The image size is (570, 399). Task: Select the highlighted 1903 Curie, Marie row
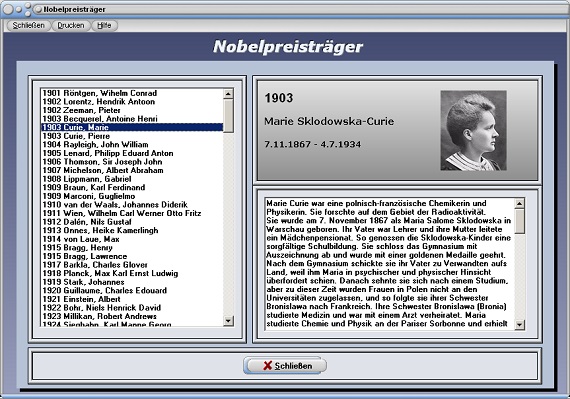[132, 127]
